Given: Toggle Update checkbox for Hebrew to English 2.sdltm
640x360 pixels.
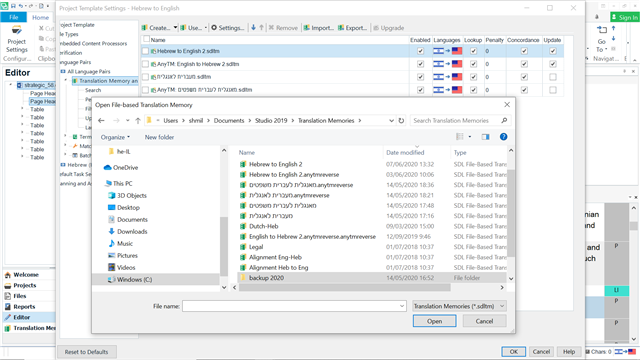Looking at the screenshot, I should pos(553,51).
